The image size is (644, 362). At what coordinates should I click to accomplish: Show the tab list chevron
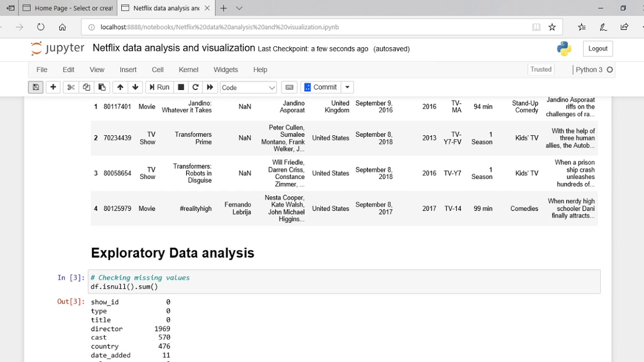(239, 8)
